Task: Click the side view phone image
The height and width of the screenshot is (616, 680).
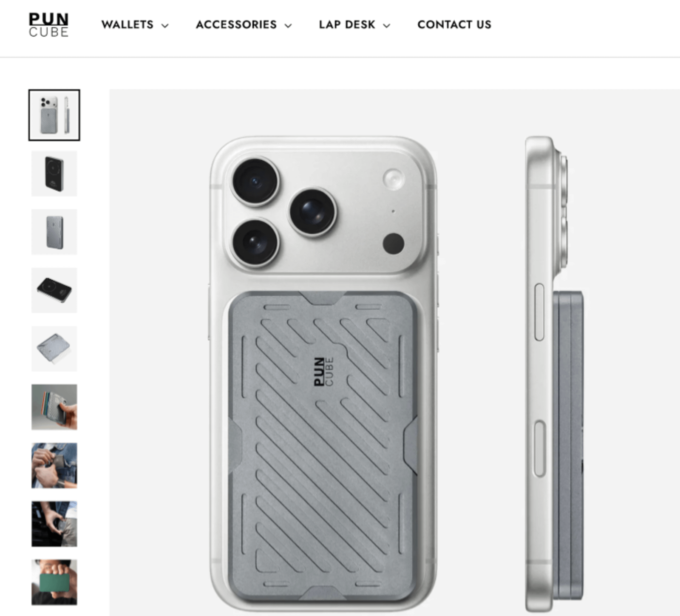Action: point(554,374)
